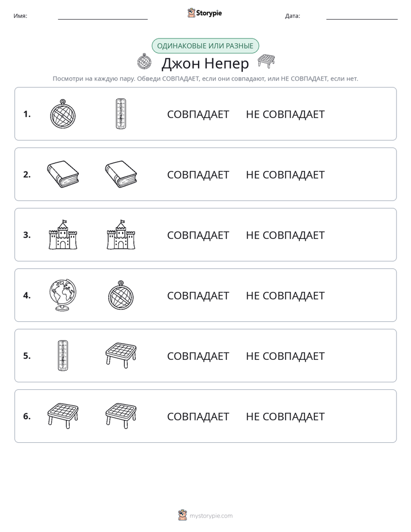The width and height of the screenshot is (411, 532).
Task: Click the ОДИНАКОВЫЕ ИЛИ РАЗНЫЕ badge
Action: (205, 46)
